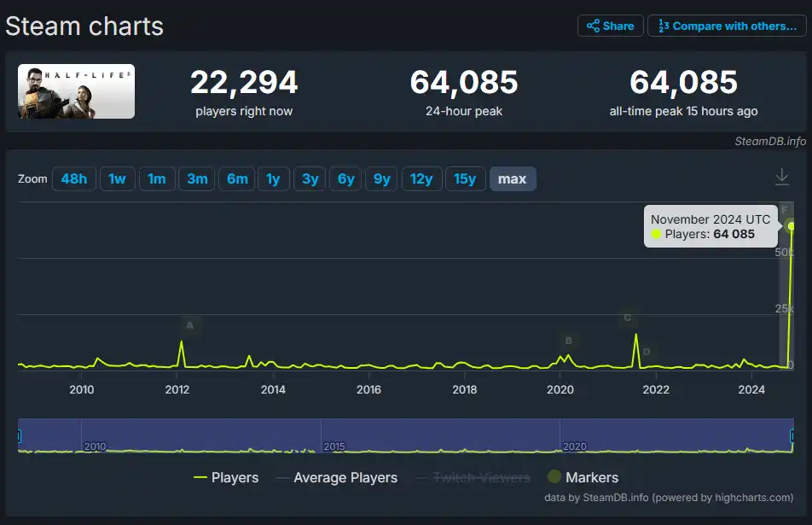This screenshot has height=525, width=812.
Task: Select the 48h zoom range
Action: point(73,178)
